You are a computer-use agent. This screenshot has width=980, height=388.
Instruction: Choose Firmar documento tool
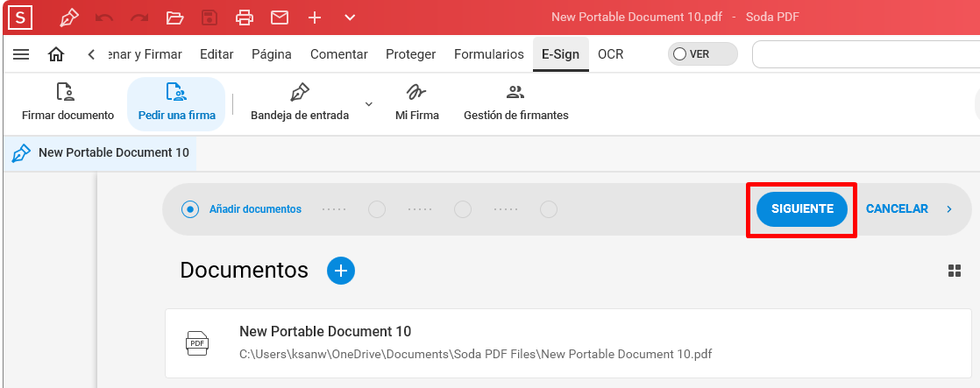coord(67,103)
